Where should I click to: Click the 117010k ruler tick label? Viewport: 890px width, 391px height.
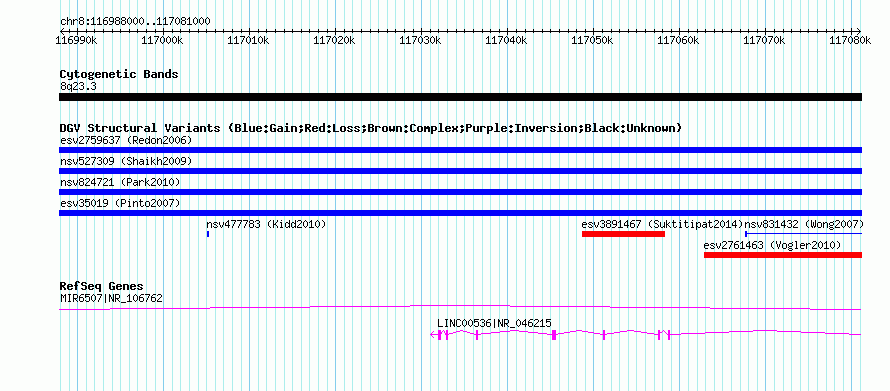tap(249, 40)
